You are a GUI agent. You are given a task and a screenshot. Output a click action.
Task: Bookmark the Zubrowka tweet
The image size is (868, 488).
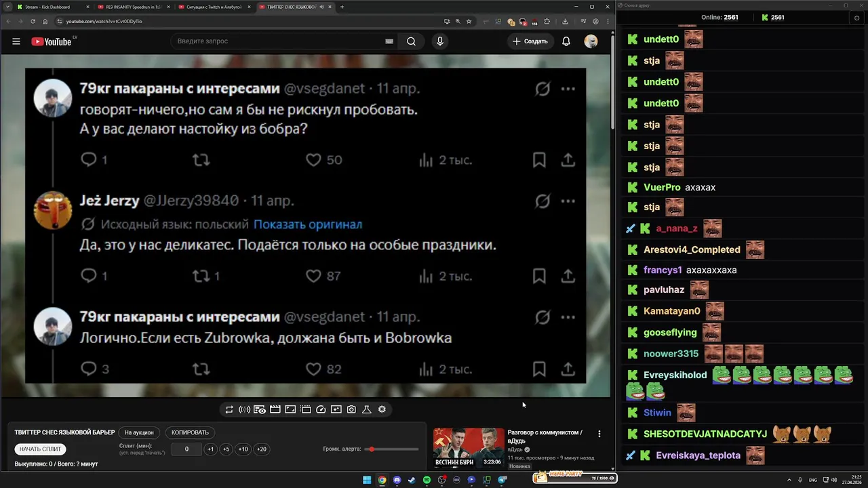(539, 369)
